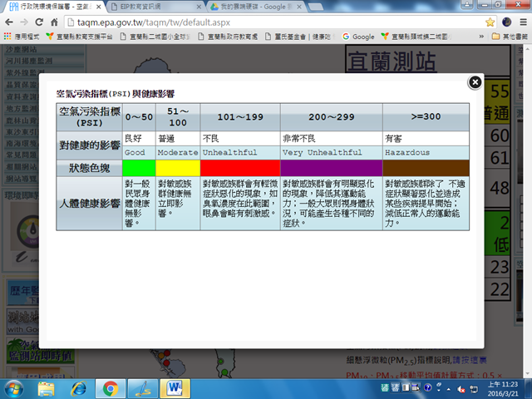Click the >=300 PSI range header
Viewport: 532px width, 399px height.
(x=426, y=117)
